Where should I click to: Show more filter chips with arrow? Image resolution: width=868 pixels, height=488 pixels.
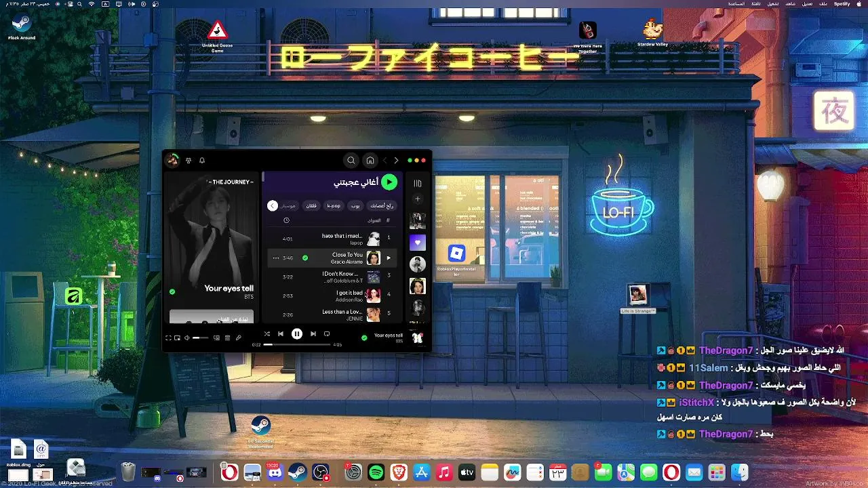click(273, 205)
